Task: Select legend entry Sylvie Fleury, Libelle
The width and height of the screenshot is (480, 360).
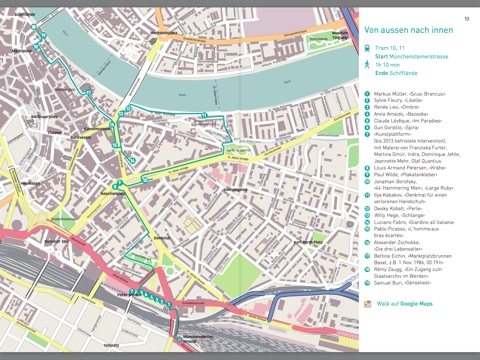Action: click(394, 100)
